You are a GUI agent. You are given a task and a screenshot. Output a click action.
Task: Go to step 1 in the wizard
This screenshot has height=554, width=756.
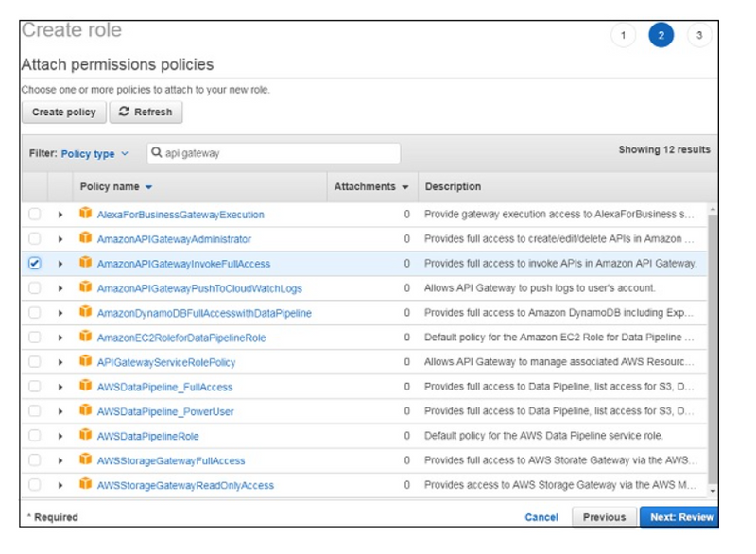pyautogui.click(x=623, y=36)
